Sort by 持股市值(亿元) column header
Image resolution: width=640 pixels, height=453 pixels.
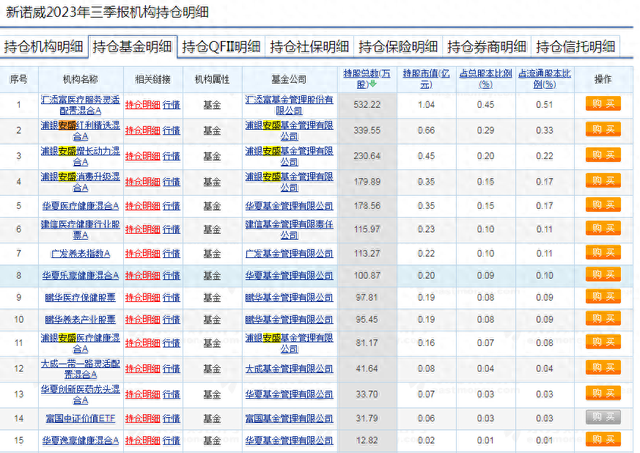click(x=426, y=79)
